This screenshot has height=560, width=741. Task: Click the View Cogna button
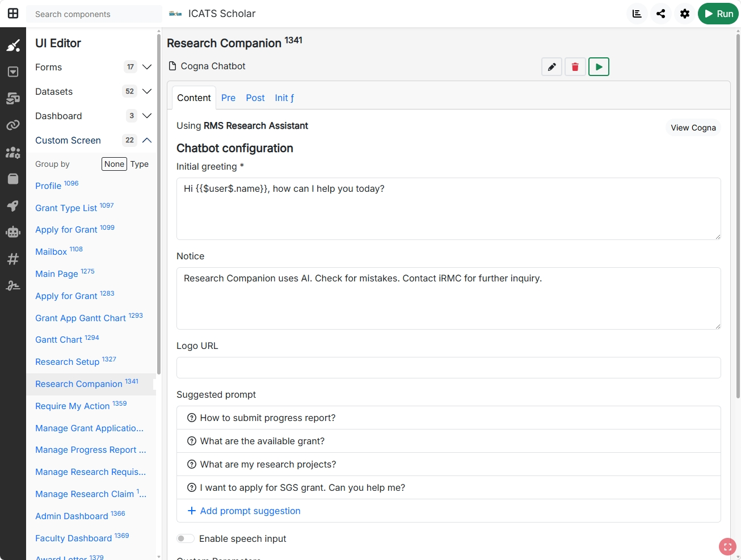tap(693, 128)
